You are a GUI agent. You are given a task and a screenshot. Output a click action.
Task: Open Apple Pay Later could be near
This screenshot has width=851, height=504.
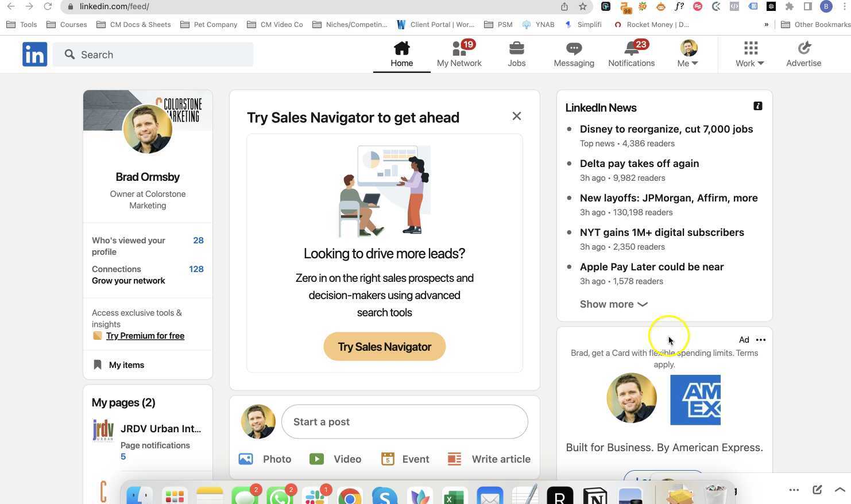(x=652, y=267)
